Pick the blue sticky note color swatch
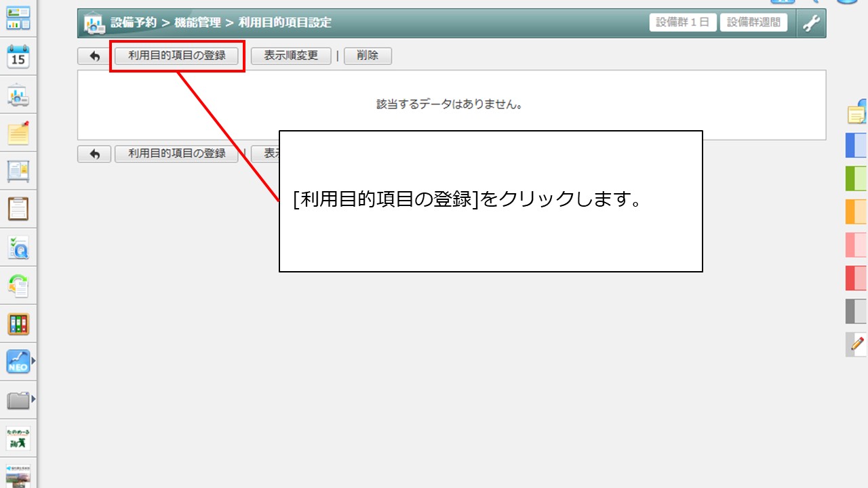Viewport: 868px width, 488px height. pos(856,145)
